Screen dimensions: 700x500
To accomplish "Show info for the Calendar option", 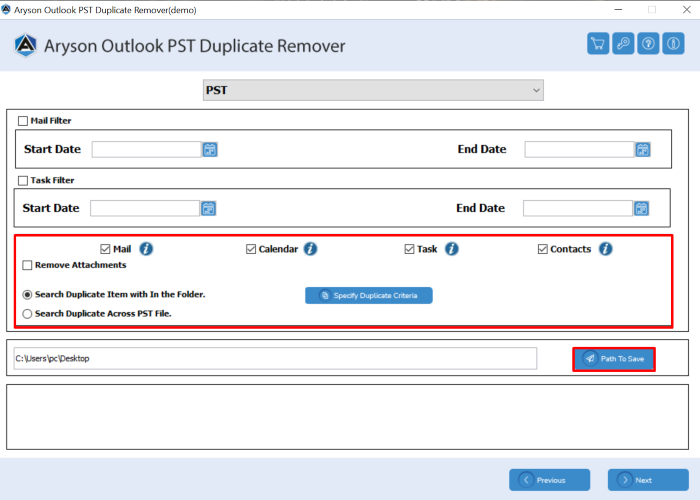I will coord(310,249).
